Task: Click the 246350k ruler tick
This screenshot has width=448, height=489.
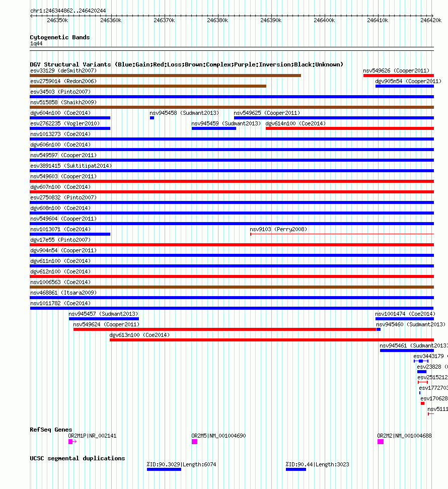Action: tap(58, 20)
